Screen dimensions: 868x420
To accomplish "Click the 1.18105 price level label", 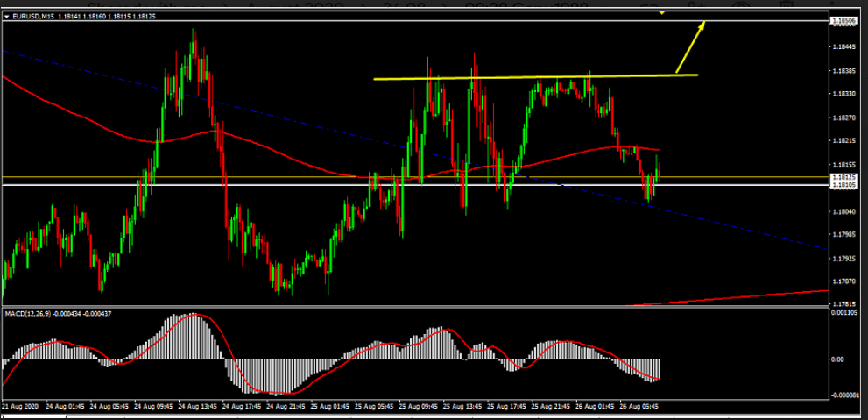I will 844,185.
